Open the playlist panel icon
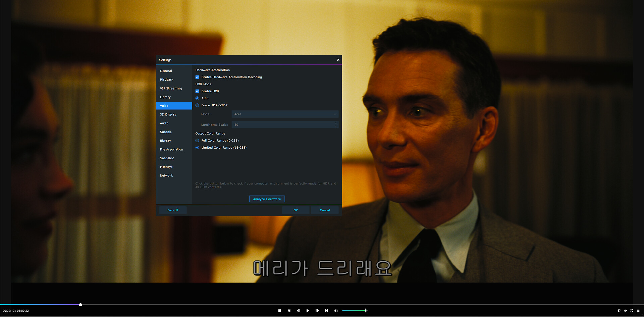The width and height of the screenshot is (644, 317). [638, 311]
